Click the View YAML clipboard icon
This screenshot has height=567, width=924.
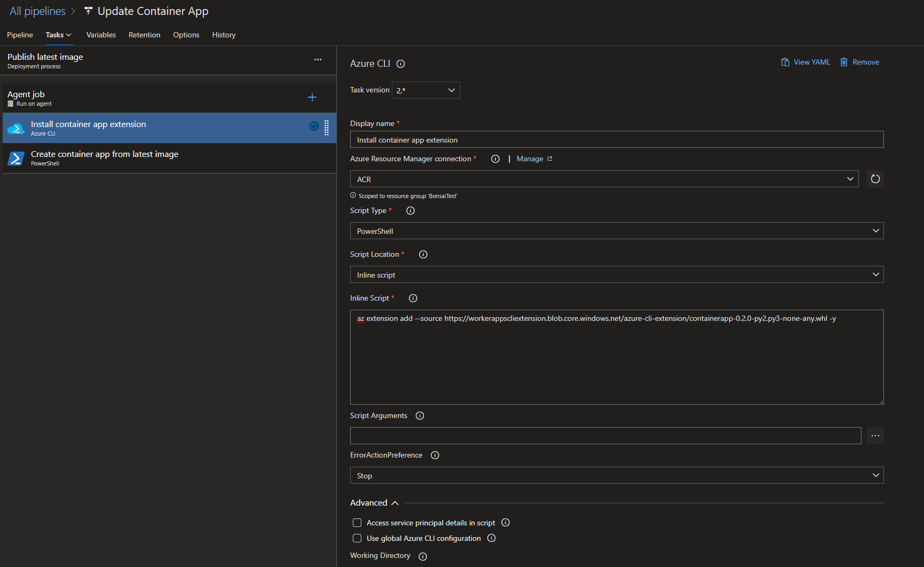[x=785, y=62]
